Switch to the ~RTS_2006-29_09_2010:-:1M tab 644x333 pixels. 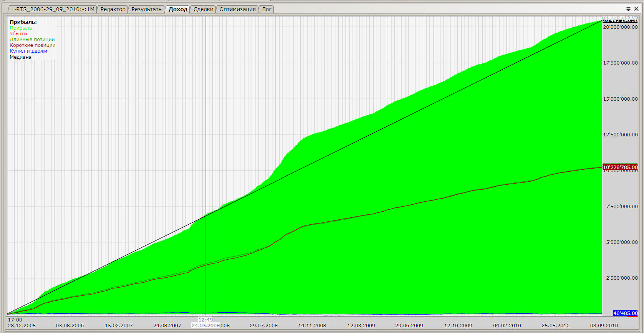coord(53,9)
